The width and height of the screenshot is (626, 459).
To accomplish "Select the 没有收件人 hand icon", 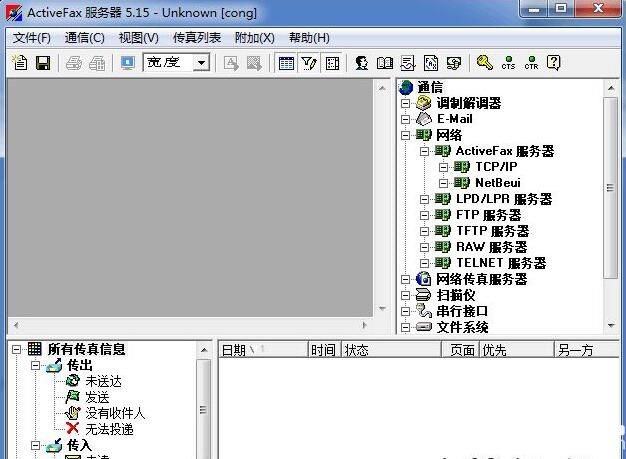I will pyautogui.click(x=73, y=413).
